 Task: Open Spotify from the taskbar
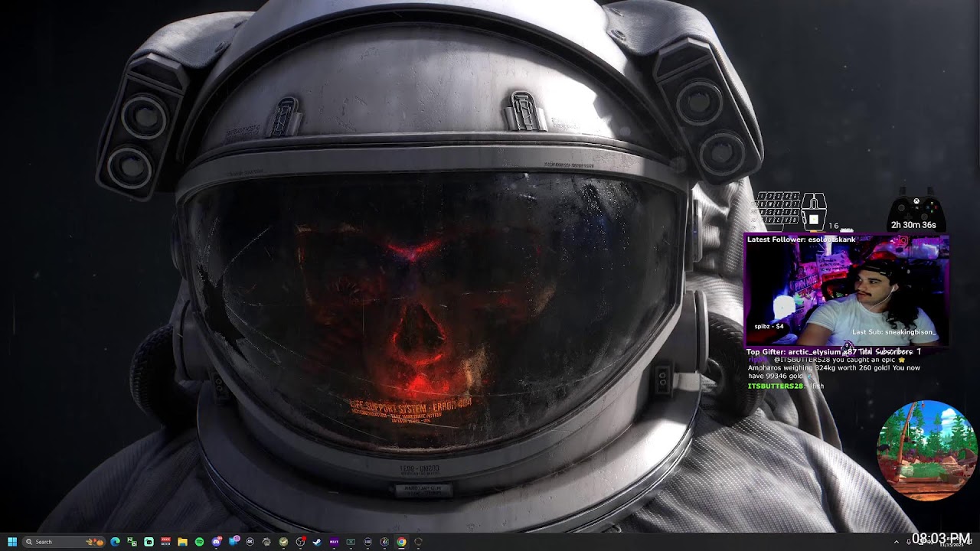pyautogui.click(x=199, y=542)
